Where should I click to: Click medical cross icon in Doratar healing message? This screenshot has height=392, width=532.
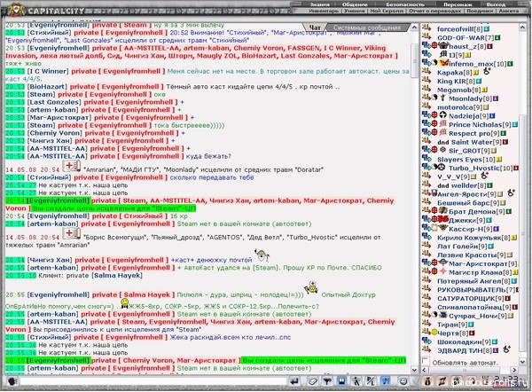pos(71,166)
